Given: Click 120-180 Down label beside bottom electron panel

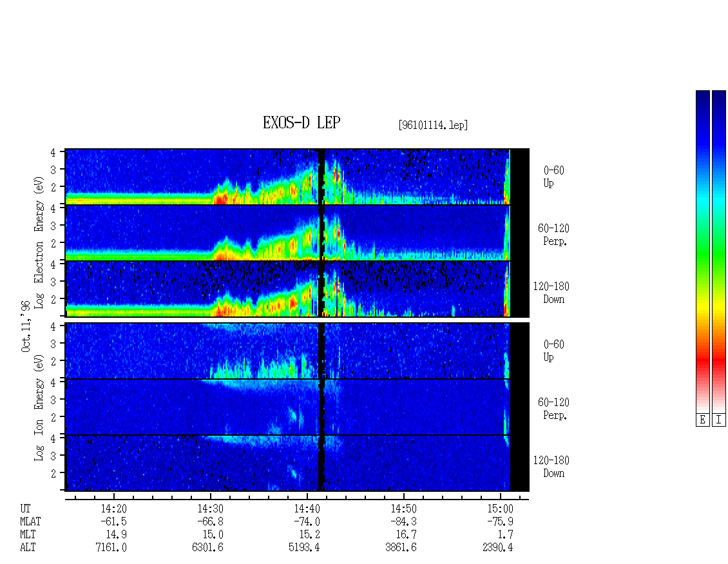Looking at the screenshot, I should click(551, 293).
